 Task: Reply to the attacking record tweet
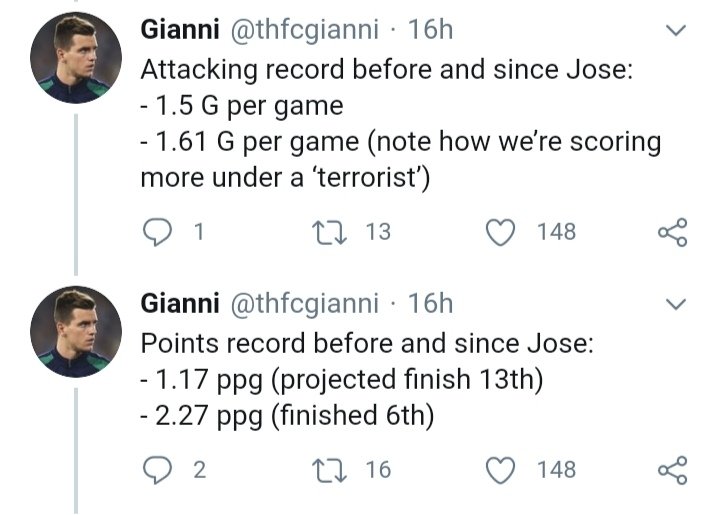(x=157, y=232)
